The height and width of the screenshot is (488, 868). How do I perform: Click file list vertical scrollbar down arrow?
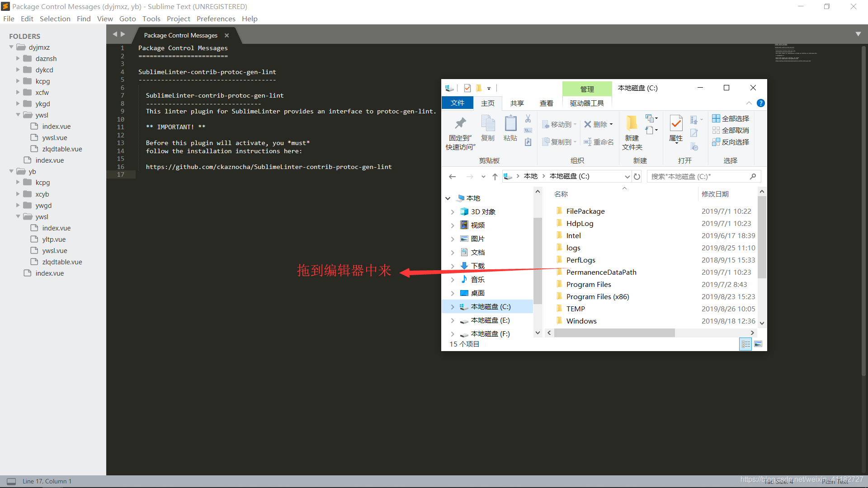coord(762,323)
